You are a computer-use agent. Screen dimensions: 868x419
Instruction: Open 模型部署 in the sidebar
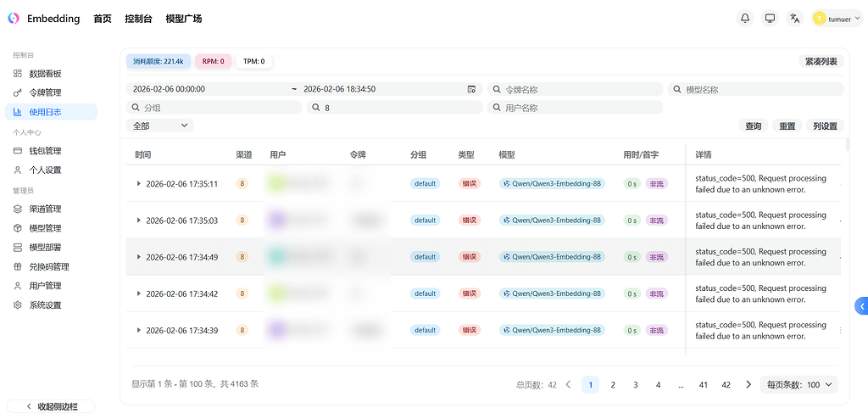pos(51,247)
